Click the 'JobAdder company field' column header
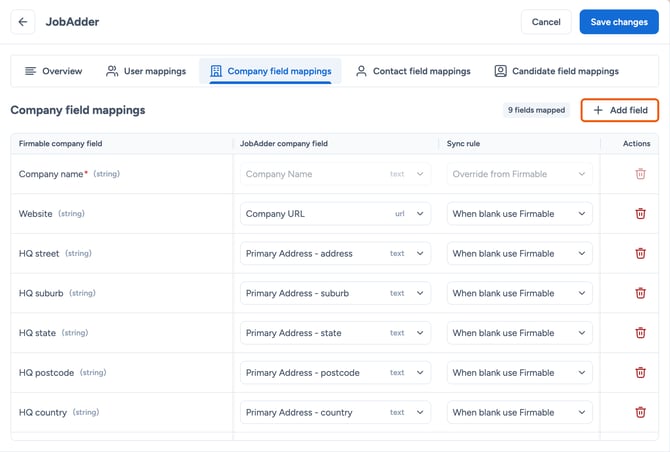Viewport: 670px width, 452px height. point(284,144)
